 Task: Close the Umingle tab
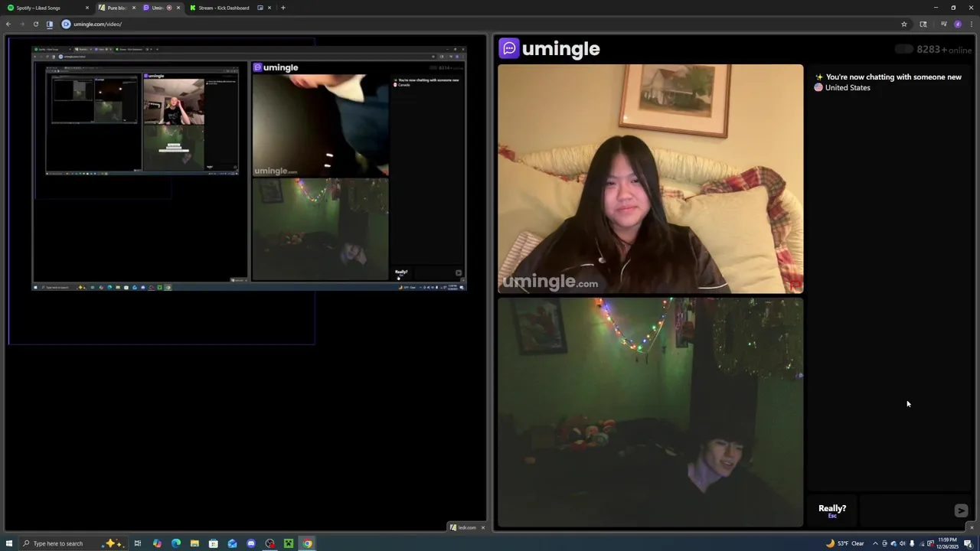tap(178, 8)
